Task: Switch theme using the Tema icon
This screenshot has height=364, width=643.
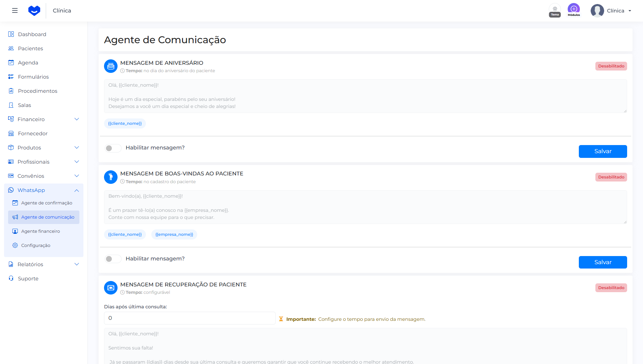Action: click(x=555, y=10)
